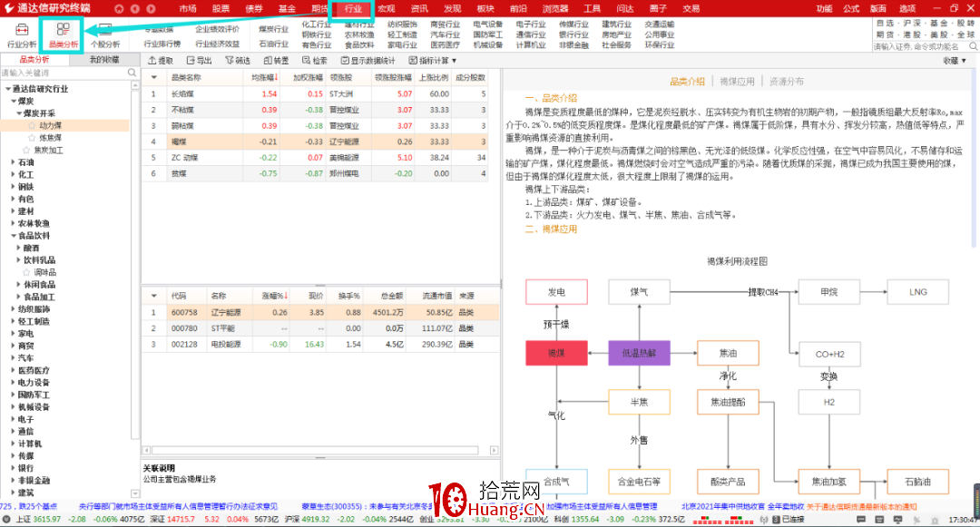
Task: Click the 褐煤 flowchart node
Action: 556,353
